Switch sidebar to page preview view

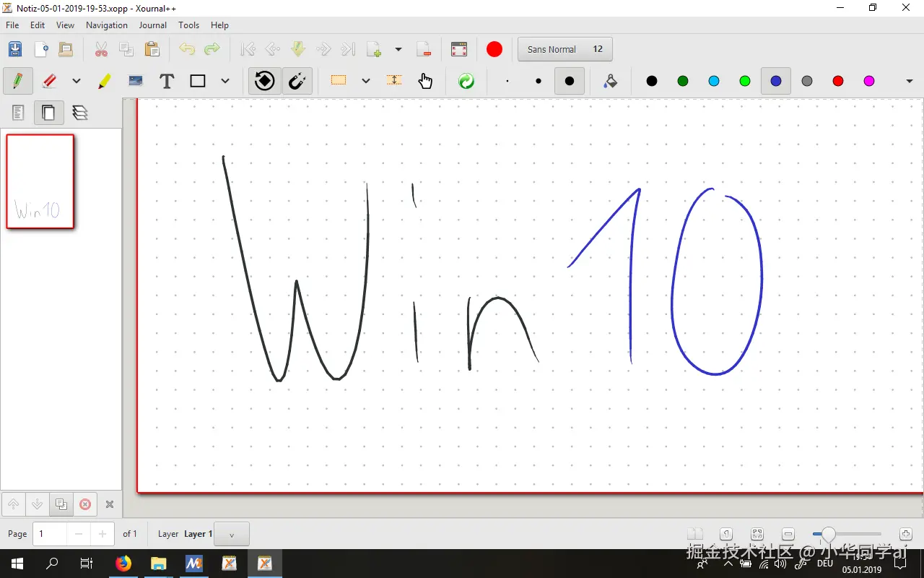(48, 113)
